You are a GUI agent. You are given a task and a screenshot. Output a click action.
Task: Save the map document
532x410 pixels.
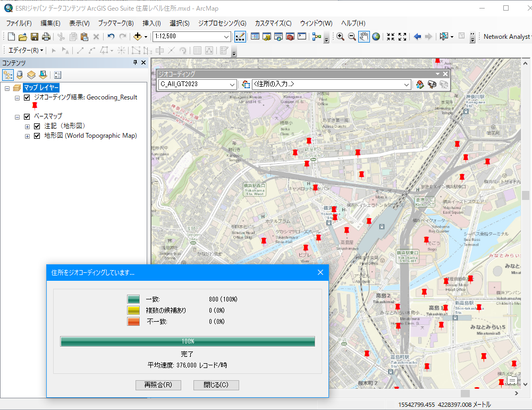point(34,37)
